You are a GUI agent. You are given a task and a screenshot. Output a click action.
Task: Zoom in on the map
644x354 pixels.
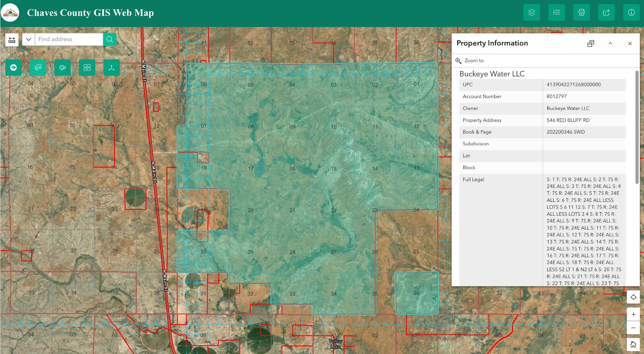[x=633, y=314]
